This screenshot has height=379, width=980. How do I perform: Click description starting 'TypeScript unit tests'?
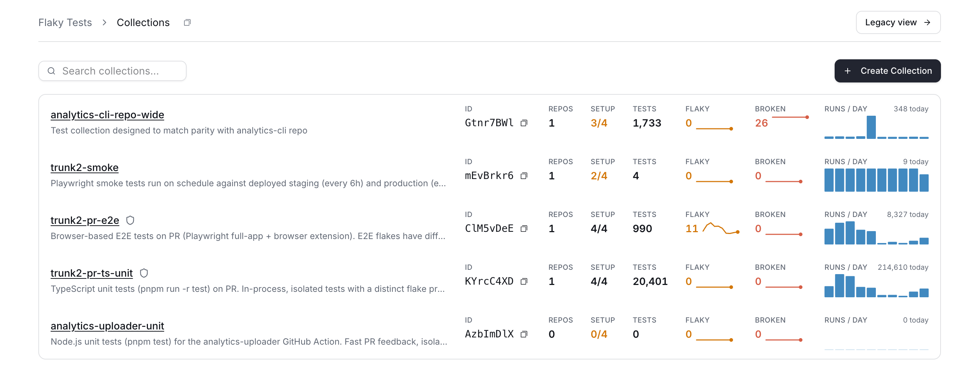click(248, 289)
